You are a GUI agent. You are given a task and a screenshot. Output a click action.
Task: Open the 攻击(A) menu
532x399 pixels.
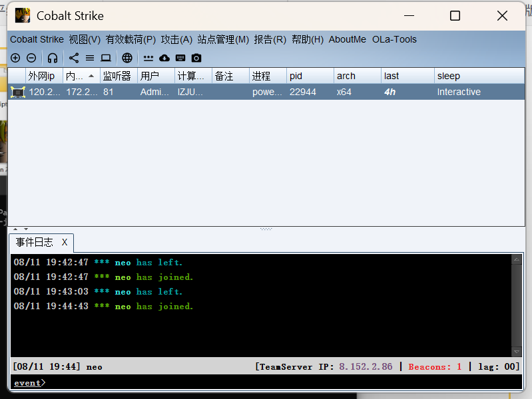pyautogui.click(x=176, y=39)
